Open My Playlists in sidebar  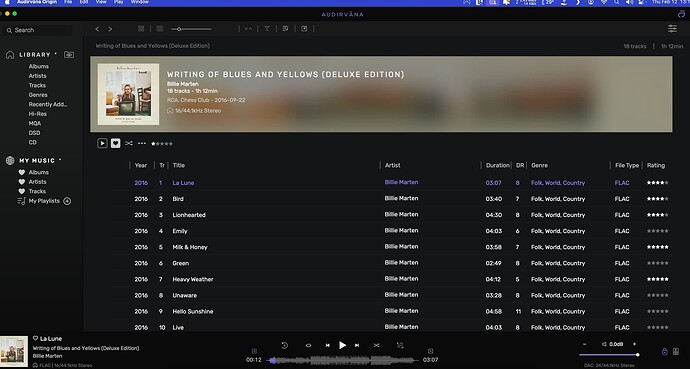44,201
